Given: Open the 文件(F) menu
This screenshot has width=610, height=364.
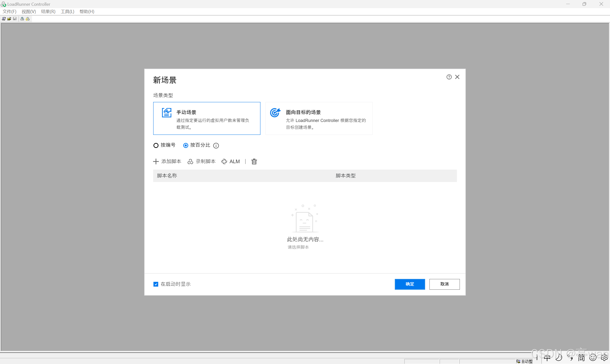Looking at the screenshot, I should pos(9,11).
